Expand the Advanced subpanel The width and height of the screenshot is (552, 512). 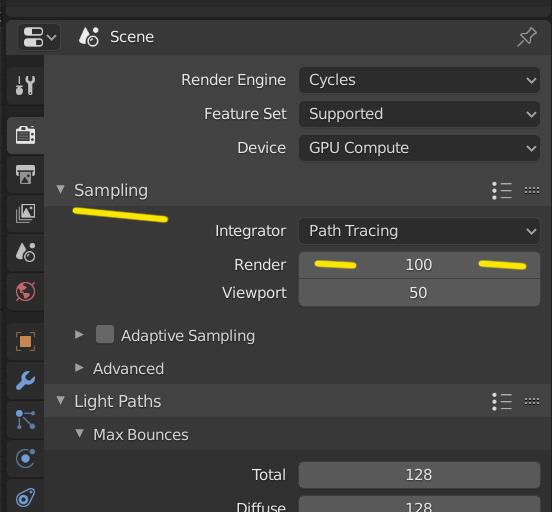79,368
